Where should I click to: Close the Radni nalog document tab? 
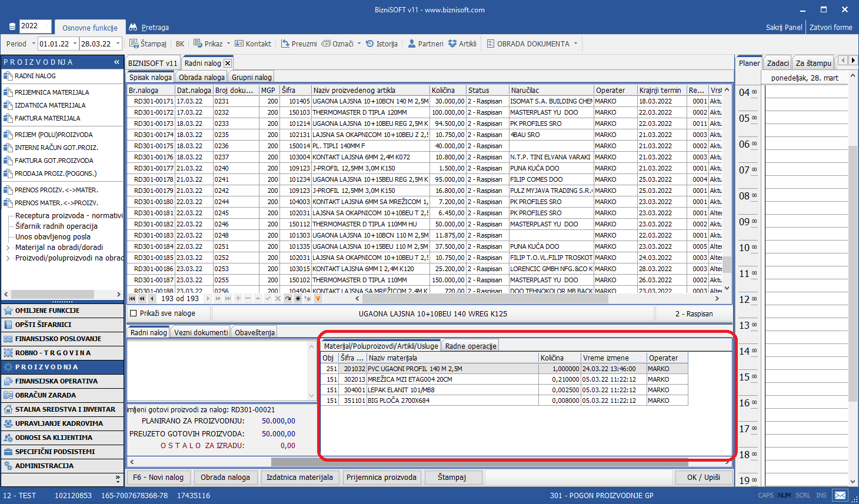click(228, 63)
